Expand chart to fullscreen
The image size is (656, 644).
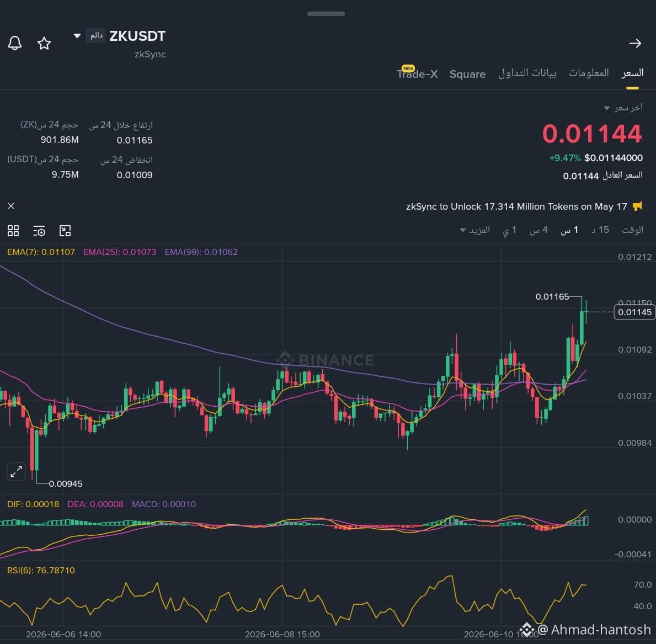pos(17,472)
